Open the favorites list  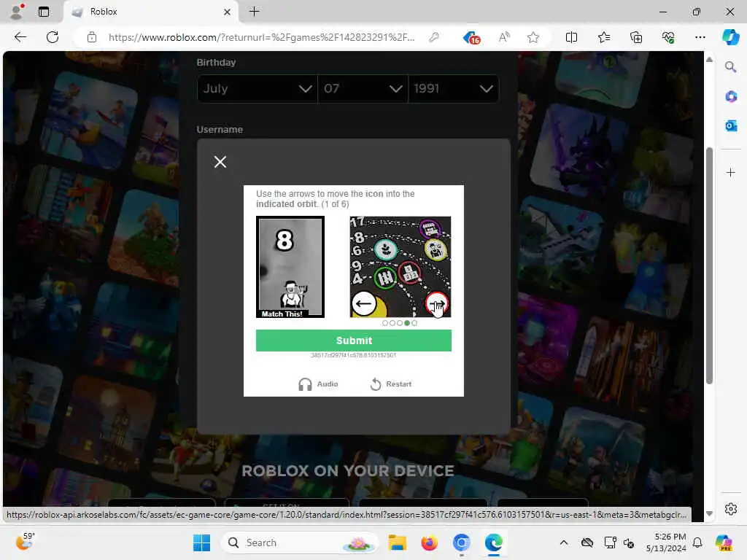603,37
